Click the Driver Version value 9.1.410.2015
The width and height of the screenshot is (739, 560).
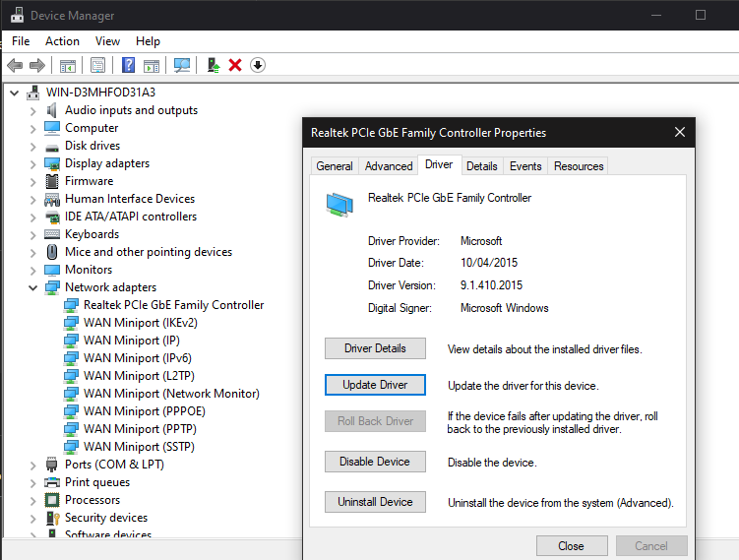(x=491, y=285)
